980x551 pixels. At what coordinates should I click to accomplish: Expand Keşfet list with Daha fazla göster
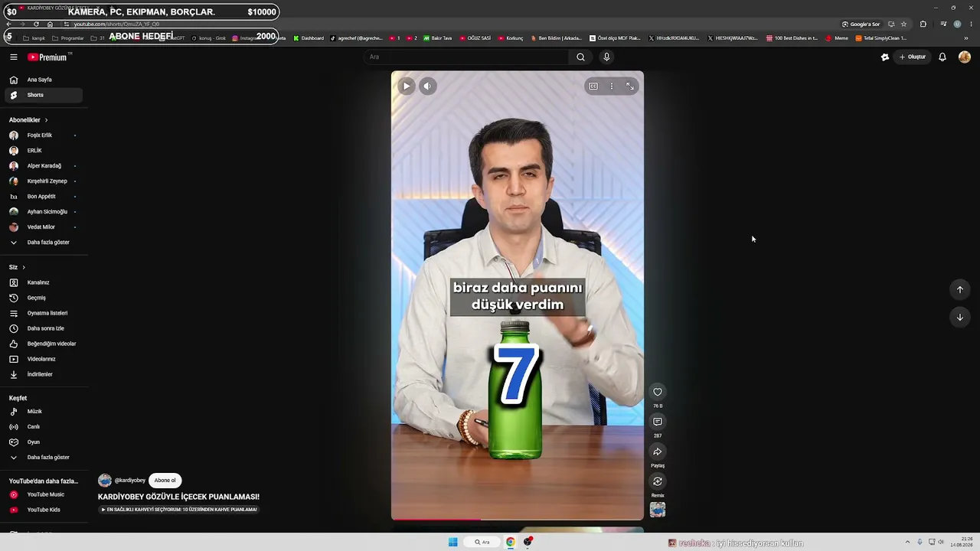[44, 458]
